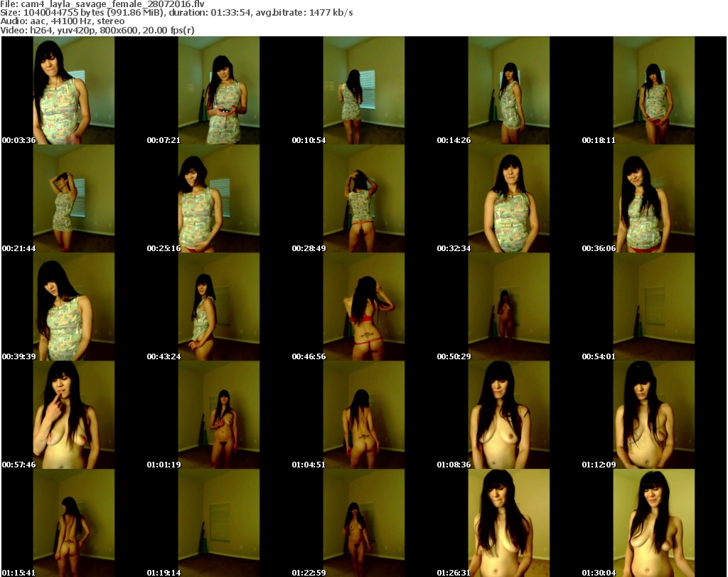Open the thumbnail stamped 00:57:46
The width and height of the screenshot is (728, 577).
[73, 415]
